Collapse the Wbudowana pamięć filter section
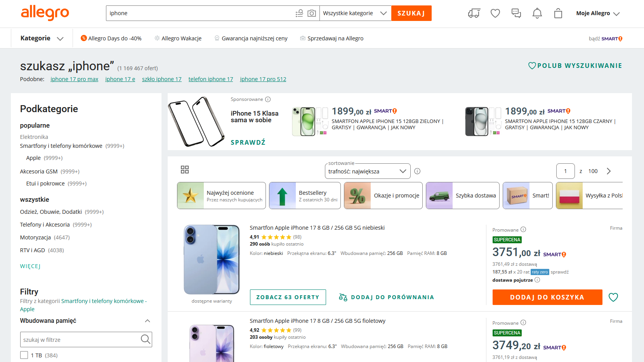644x362 pixels. click(148, 321)
